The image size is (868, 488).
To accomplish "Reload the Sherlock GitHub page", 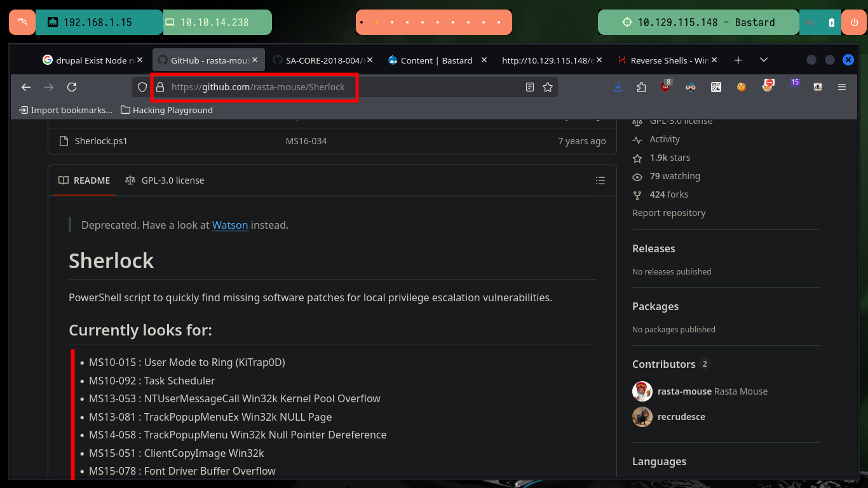I will 72,87.
